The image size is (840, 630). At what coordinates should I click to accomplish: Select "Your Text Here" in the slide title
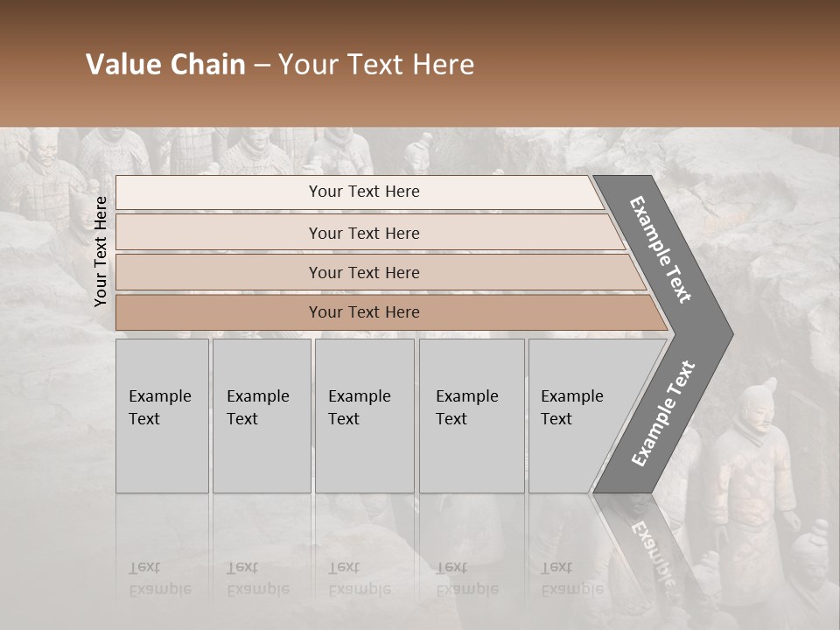click(376, 65)
